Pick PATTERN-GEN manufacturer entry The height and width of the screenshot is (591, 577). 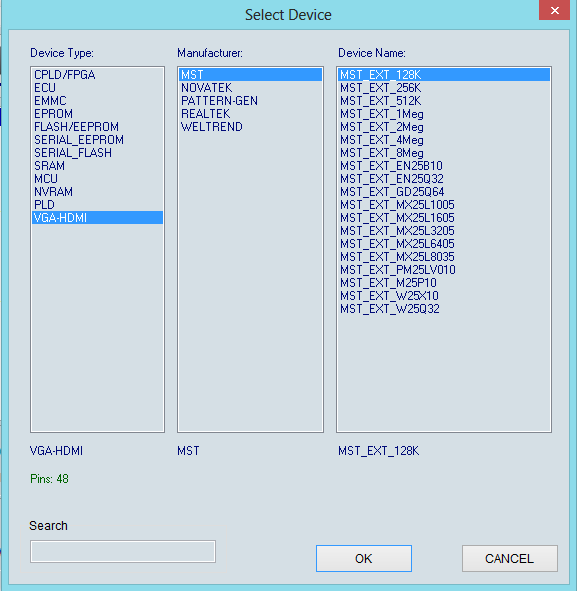click(250, 101)
